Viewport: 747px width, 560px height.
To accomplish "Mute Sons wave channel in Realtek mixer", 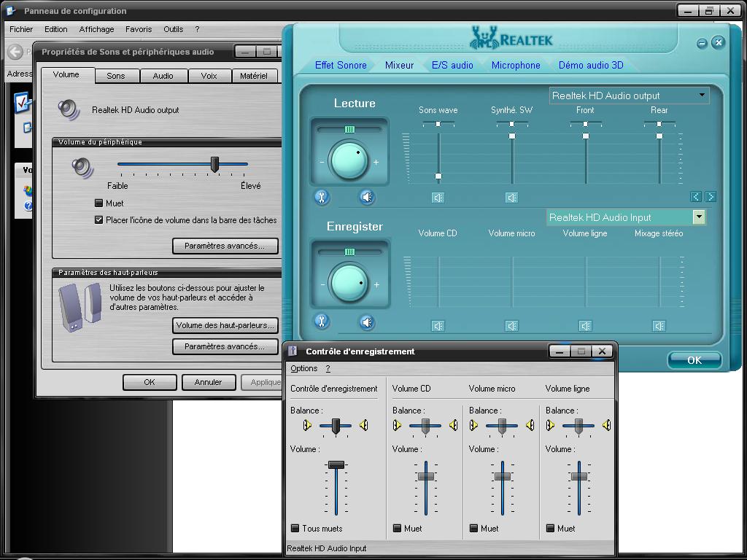I will (x=438, y=198).
